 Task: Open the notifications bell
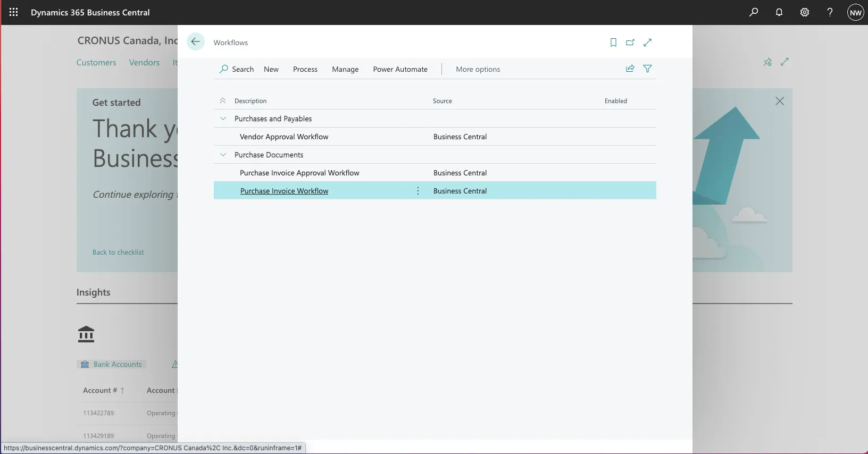pos(779,12)
